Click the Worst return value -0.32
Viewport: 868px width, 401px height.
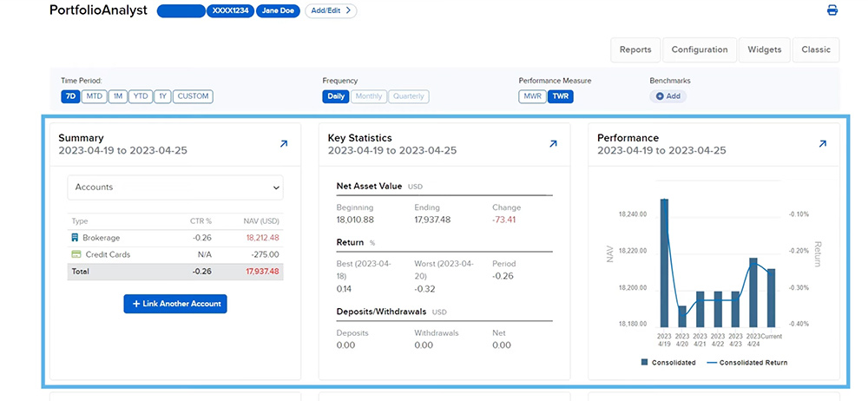(x=424, y=288)
